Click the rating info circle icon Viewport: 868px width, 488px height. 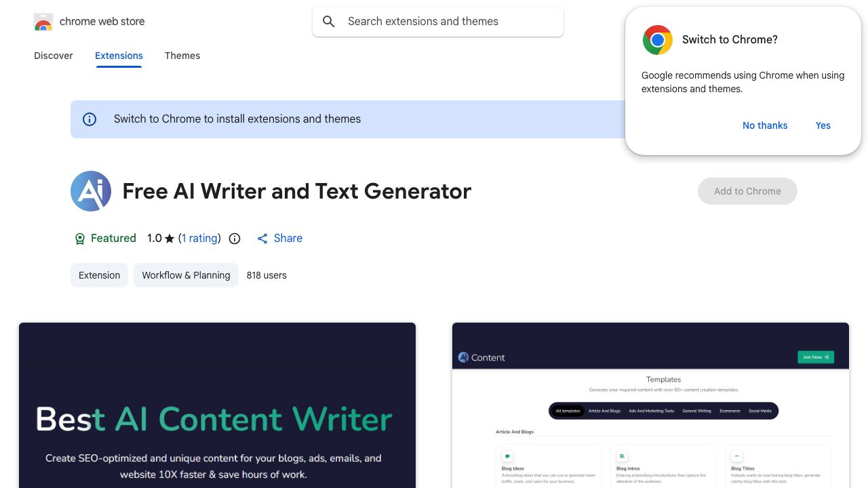pyautogui.click(x=235, y=239)
